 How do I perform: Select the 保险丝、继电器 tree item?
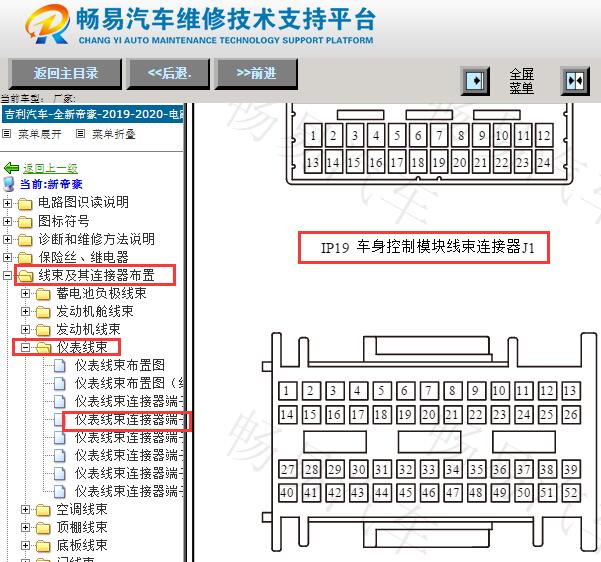click(x=83, y=257)
